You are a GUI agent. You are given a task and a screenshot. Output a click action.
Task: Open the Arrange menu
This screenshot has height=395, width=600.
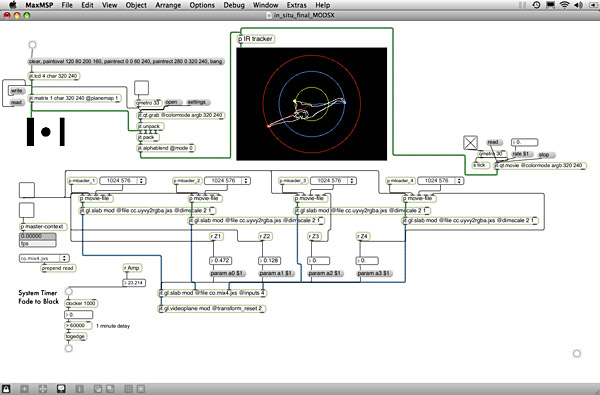[168, 5]
